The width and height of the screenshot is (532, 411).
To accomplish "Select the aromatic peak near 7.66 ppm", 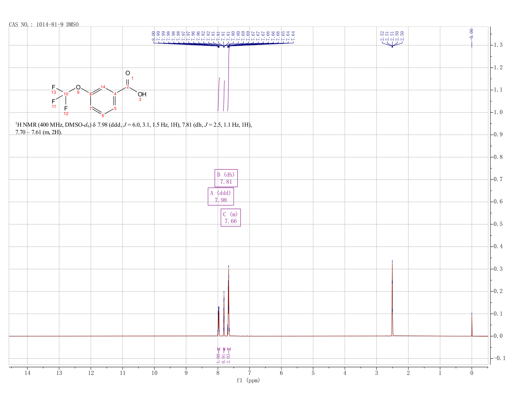I will [x=229, y=300].
